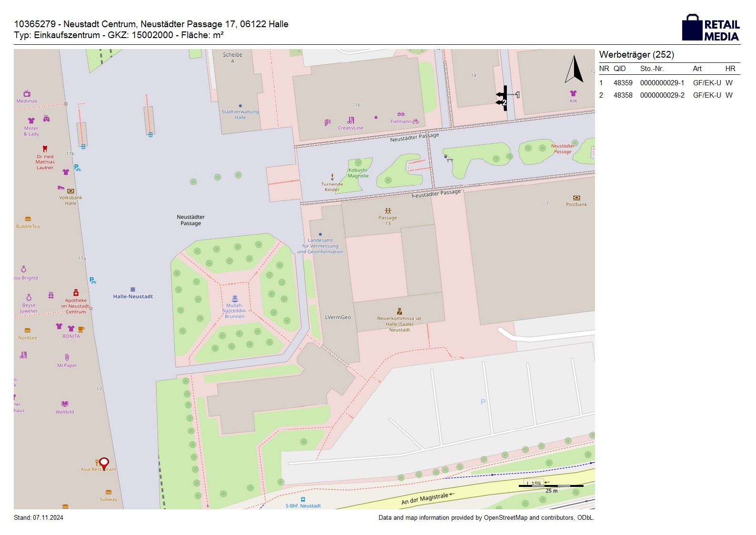Viewport: 756px width, 535px height.
Task: Select table row with QID 48358
Action: [x=669, y=95]
